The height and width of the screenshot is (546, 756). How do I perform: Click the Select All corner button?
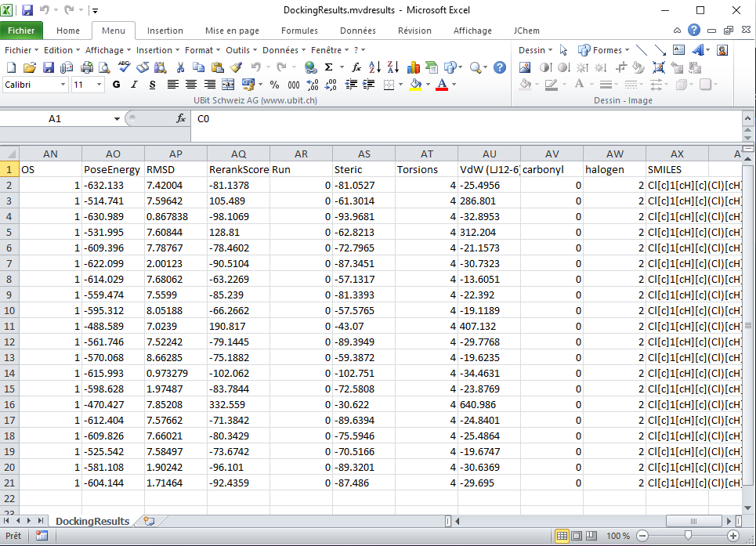(9, 154)
